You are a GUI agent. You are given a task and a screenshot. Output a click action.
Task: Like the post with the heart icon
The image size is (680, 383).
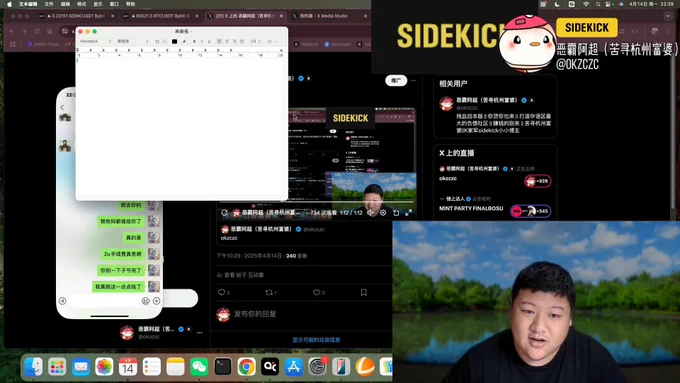tap(317, 292)
